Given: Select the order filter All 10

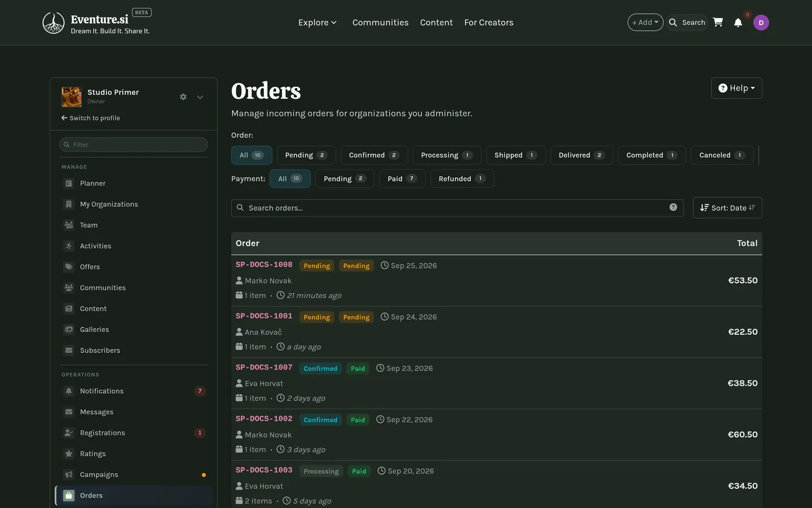Looking at the screenshot, I should click(251, 155).
